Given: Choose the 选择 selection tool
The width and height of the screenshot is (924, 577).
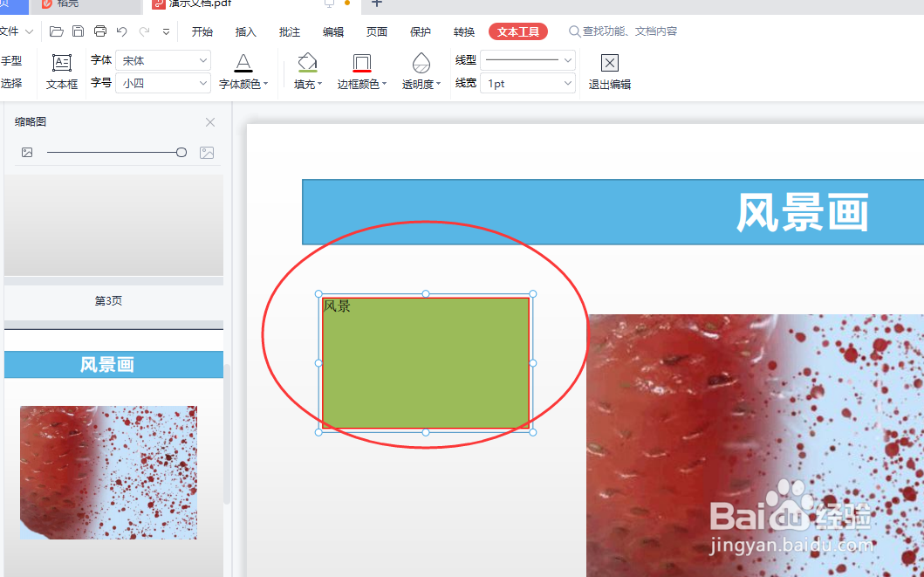Looking at the screenshot, I should pyautogui.click(x=11, y=84).
